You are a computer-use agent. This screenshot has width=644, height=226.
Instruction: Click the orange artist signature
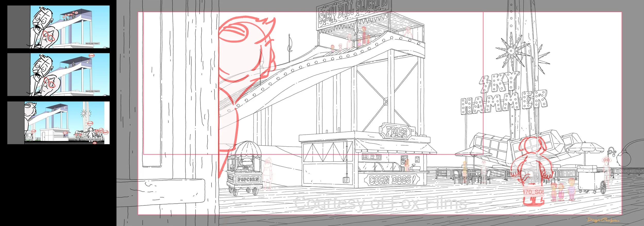[603, 220]
